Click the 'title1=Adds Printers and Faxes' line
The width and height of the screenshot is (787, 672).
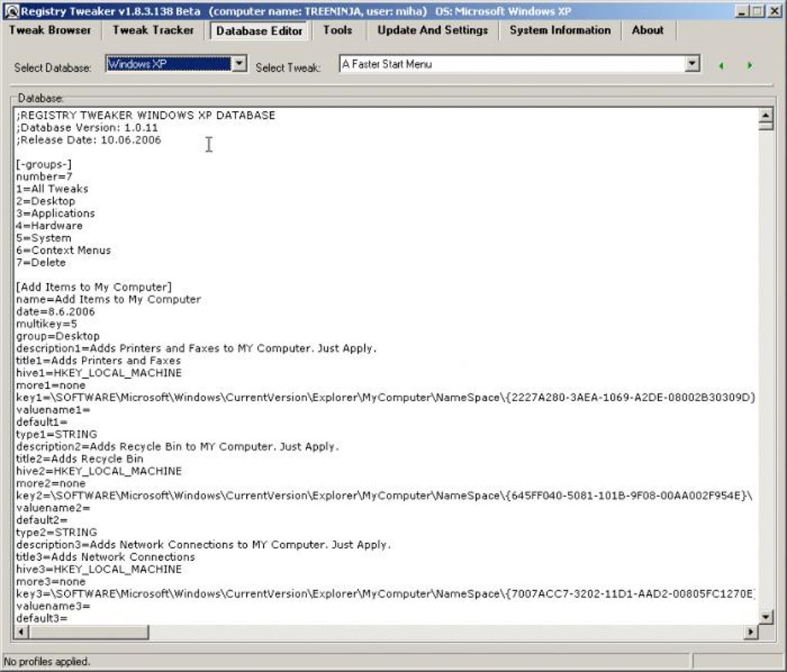99,360
